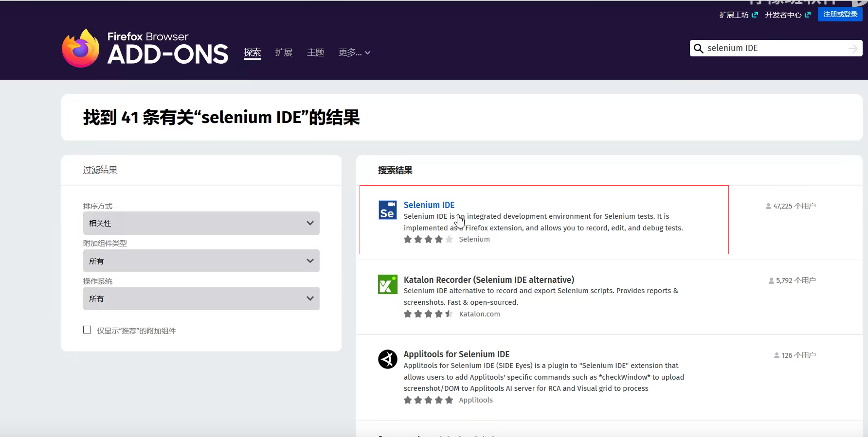This screenshot has height=437, width=868.
Task: Open Katalon Recorder (Selenium IDE alternative) link
Action: 489,280
